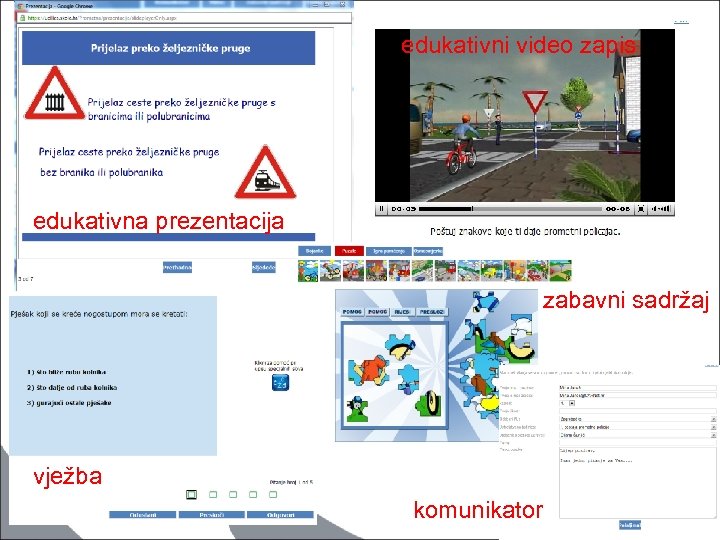Screen dimensions: 720x540
Task: Pick the orange shirt puzzle piece
Action: click(x=371, y=370)
